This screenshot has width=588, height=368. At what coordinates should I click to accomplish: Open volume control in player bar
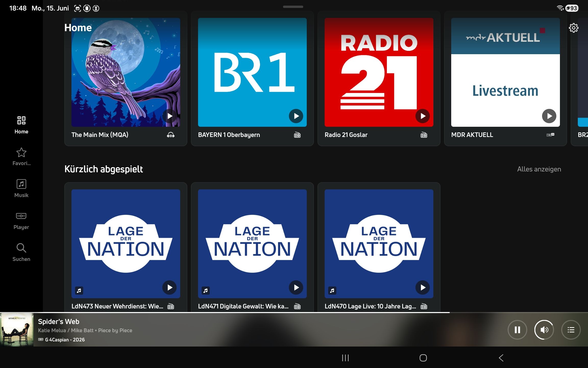pyautogui.click(x=544, y=330)
